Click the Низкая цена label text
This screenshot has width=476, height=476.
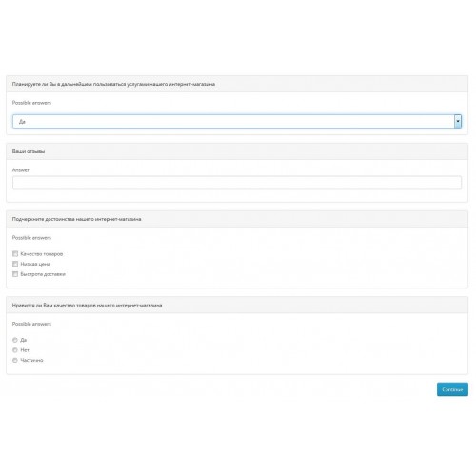click(x=35, y=264)
